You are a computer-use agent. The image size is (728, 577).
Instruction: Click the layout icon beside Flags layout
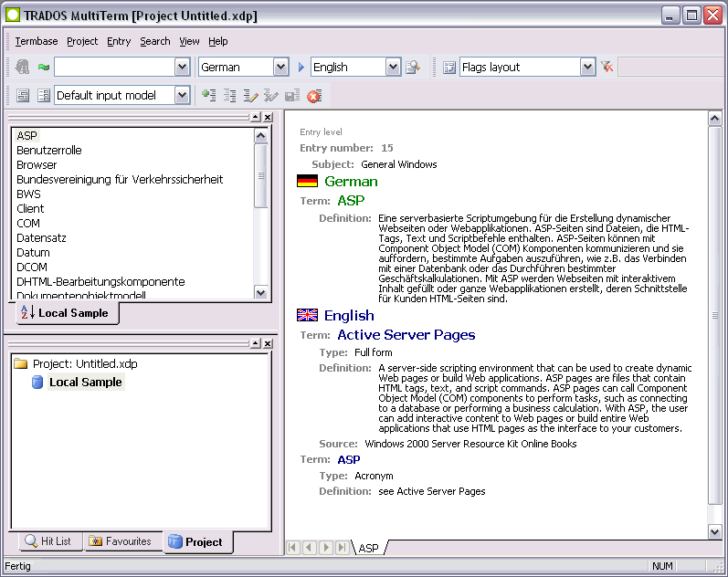tap(449, 68)
